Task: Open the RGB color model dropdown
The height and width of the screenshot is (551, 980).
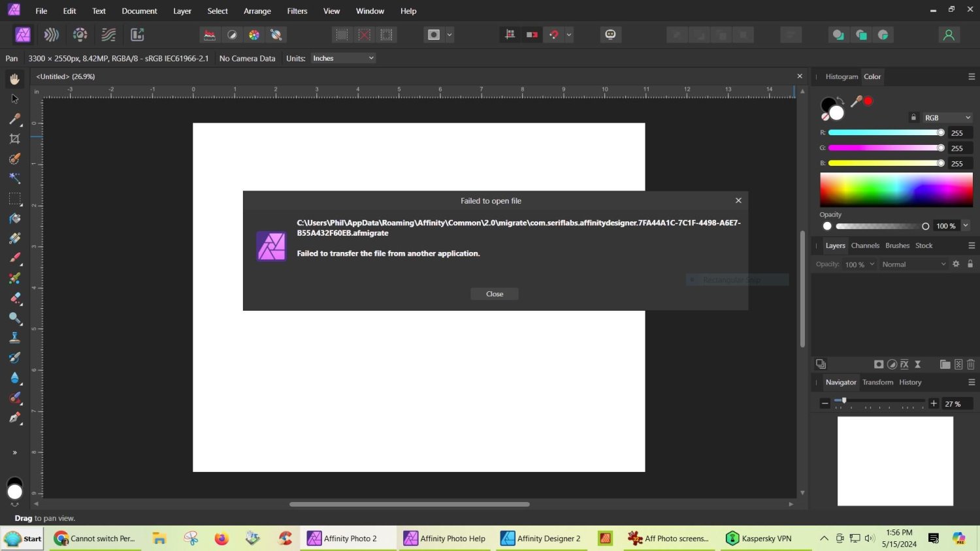Action: click(x=947, y=118)
